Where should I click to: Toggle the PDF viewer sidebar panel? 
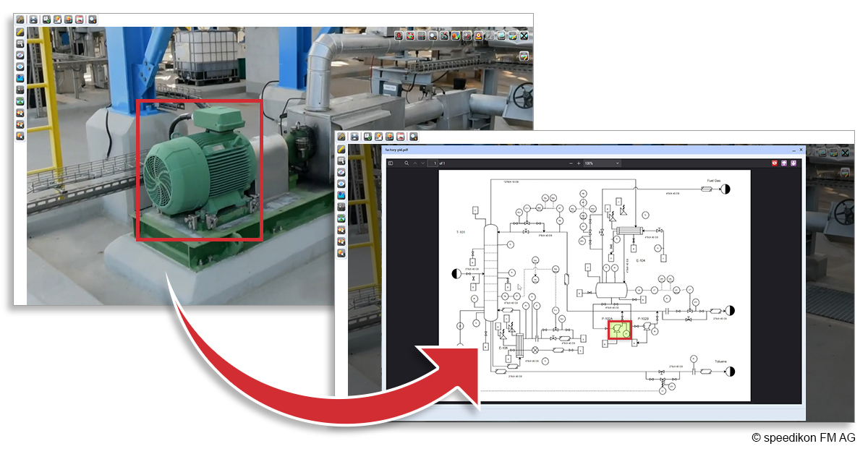click(391, 163)
